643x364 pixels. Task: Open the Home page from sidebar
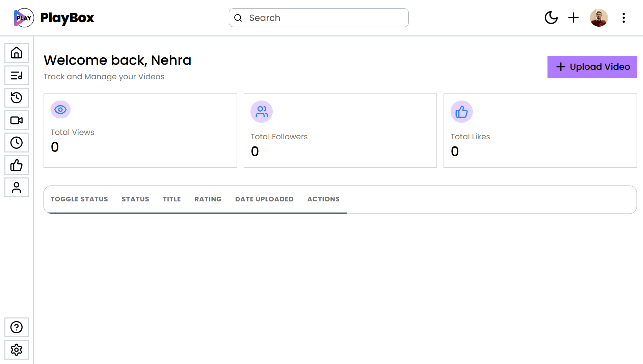tap(17, 53)
